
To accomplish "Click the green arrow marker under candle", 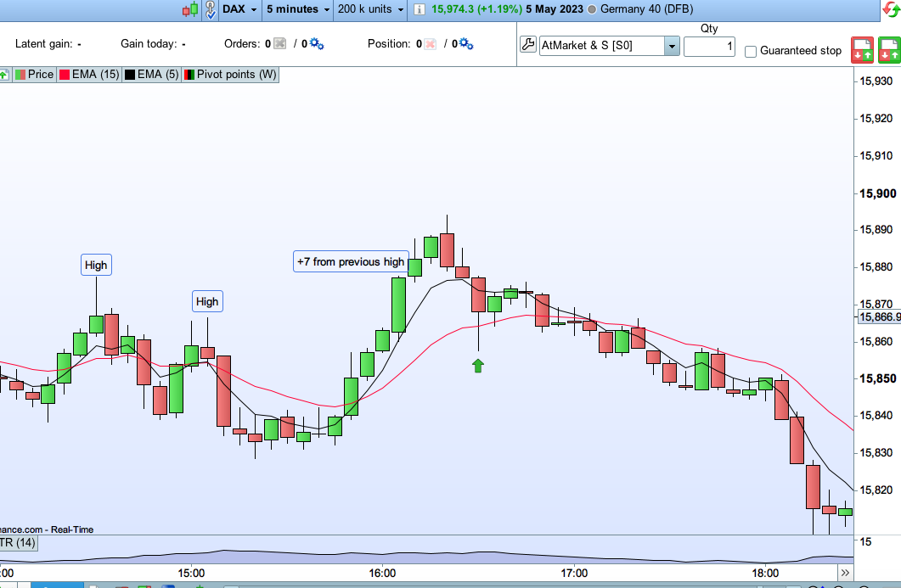I will tap(478, 365).
